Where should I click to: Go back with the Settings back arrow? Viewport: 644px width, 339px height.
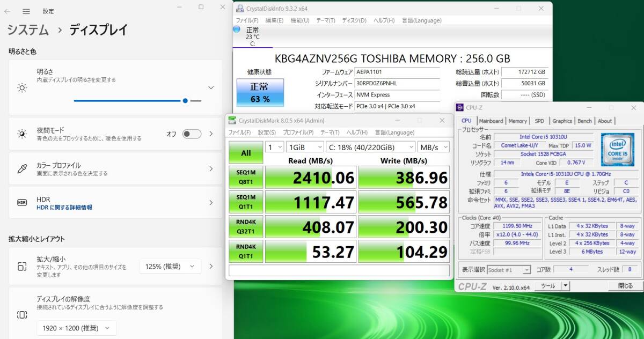[8, 11]
